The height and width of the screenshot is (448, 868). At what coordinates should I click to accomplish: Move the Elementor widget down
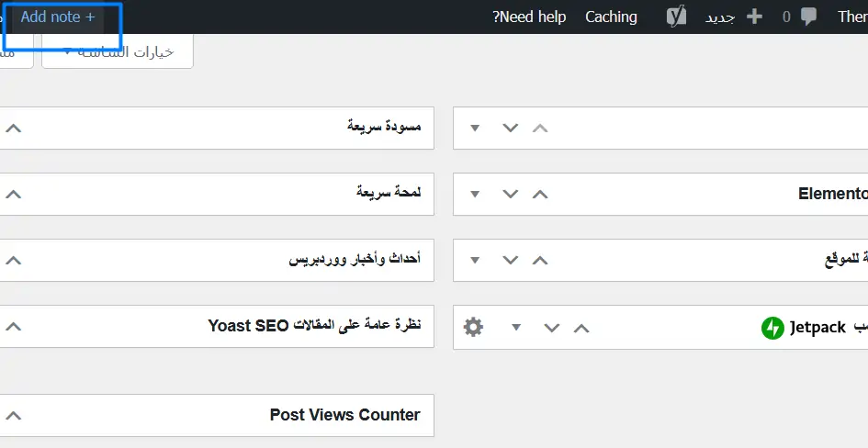(x=511, y=194)
